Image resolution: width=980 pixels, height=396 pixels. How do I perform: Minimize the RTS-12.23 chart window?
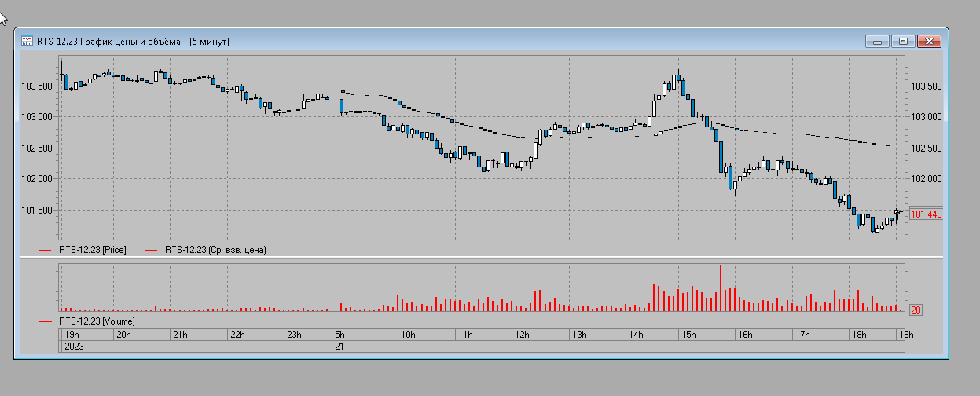(876, 41)
